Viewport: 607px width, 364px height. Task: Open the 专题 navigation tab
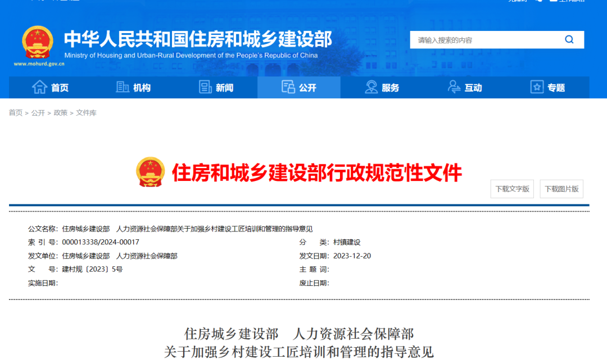[547, 88]
